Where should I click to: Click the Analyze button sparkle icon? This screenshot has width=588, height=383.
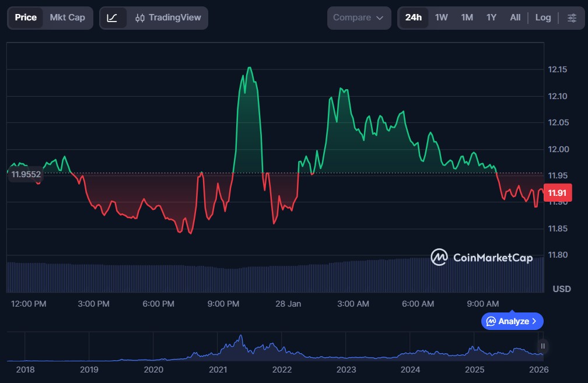point(491,321)
